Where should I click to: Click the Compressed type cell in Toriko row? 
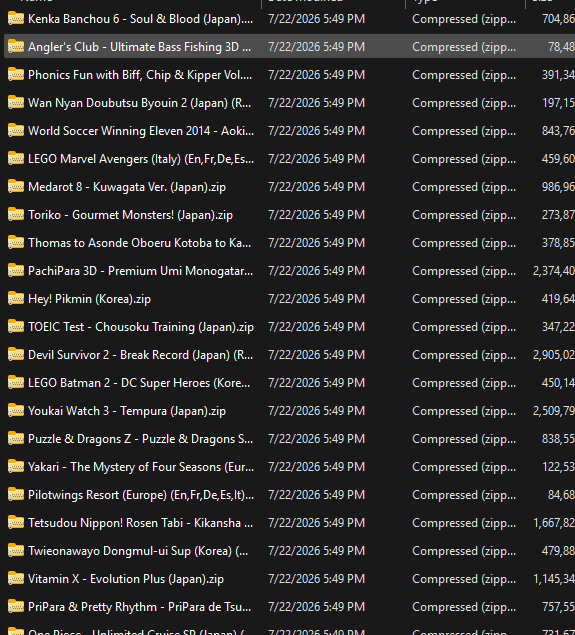coord(464,215)
